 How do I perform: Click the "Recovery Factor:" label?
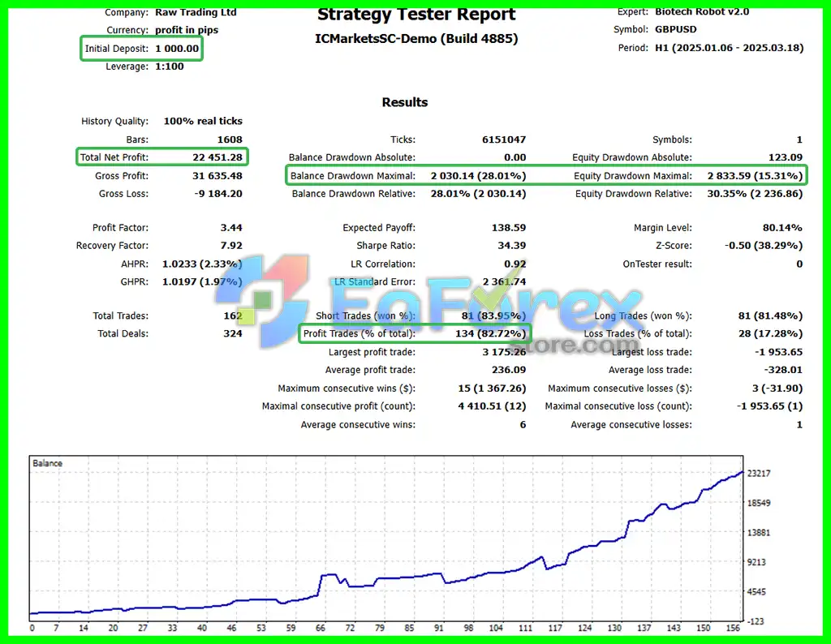[x=112, y=246]
